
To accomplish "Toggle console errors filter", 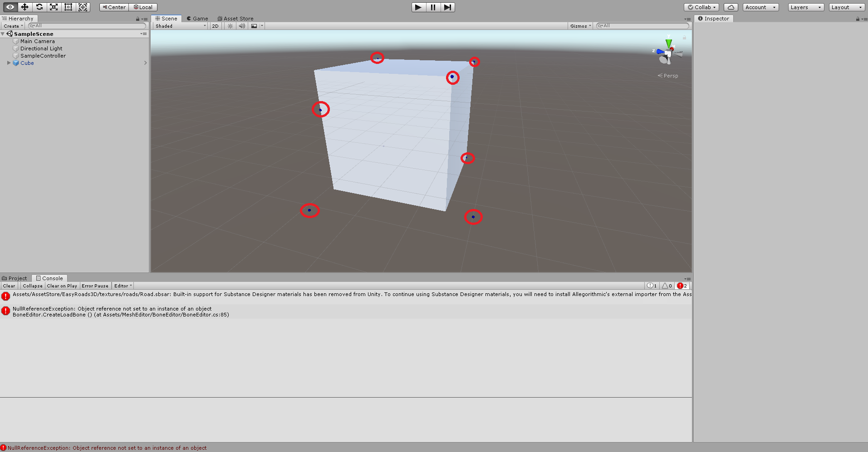I will 682,286.
